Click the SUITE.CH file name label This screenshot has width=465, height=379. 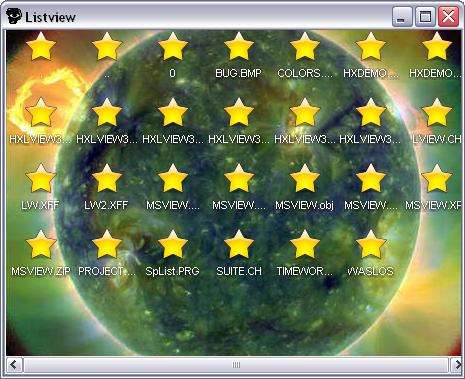tap(239, 271)
